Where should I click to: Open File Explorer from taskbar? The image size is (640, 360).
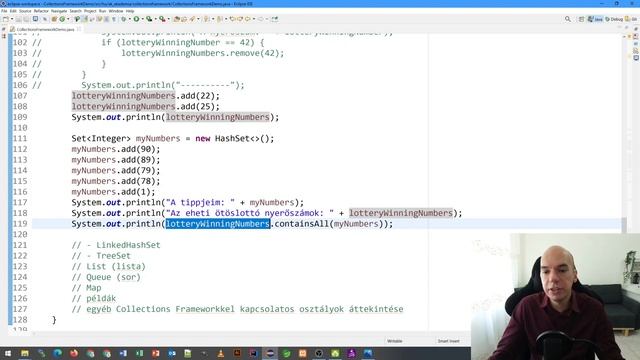(24, 353)
